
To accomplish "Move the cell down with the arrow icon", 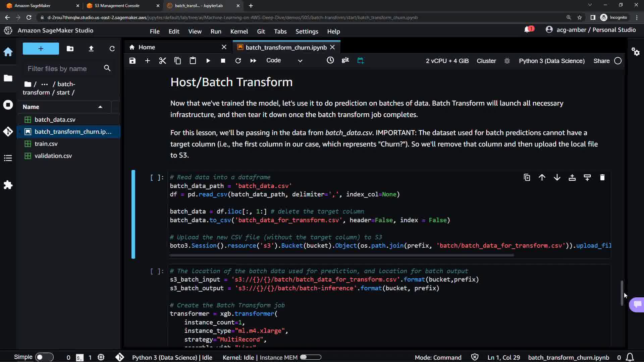I will point(557,177).
